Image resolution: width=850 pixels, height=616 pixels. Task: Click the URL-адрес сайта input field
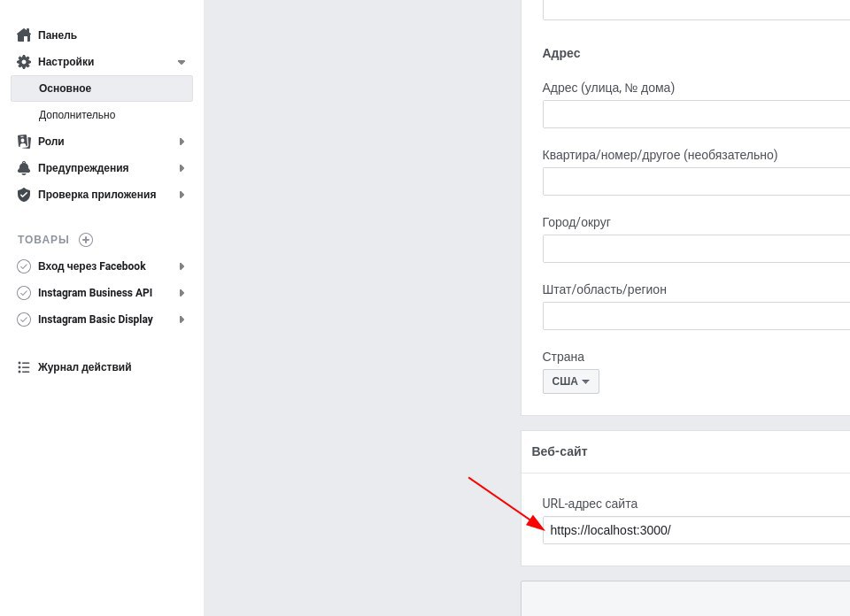(x=697, y=530)
